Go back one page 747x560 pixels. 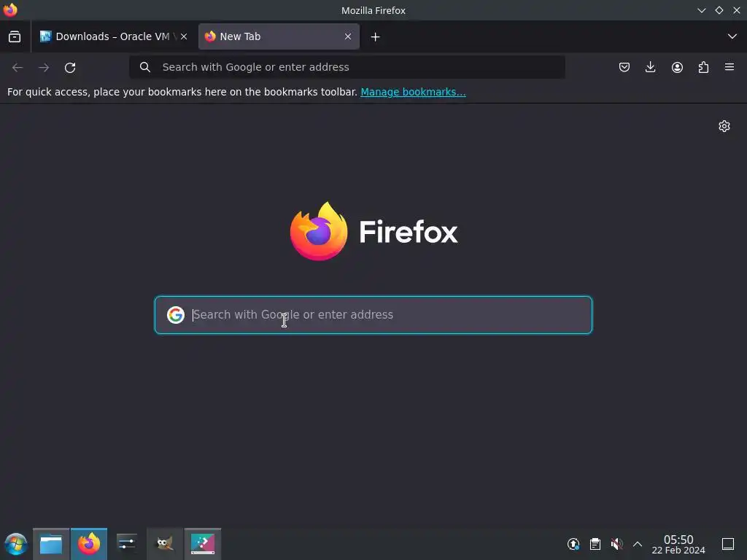click(18, 68)
